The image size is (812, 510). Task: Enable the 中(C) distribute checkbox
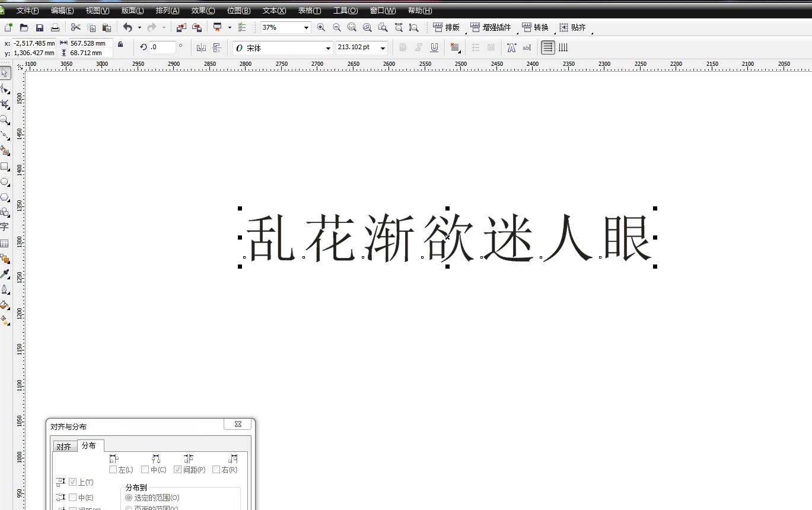tap(145, 469)
